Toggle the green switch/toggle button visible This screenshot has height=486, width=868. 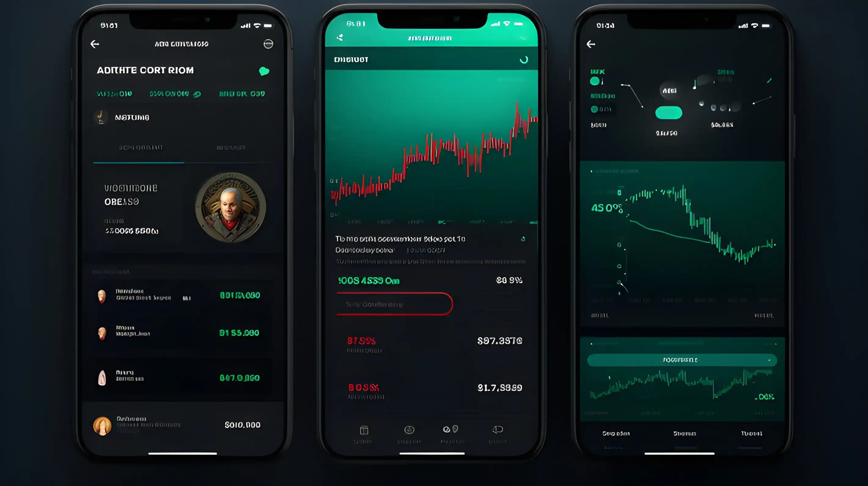(668, 112)
